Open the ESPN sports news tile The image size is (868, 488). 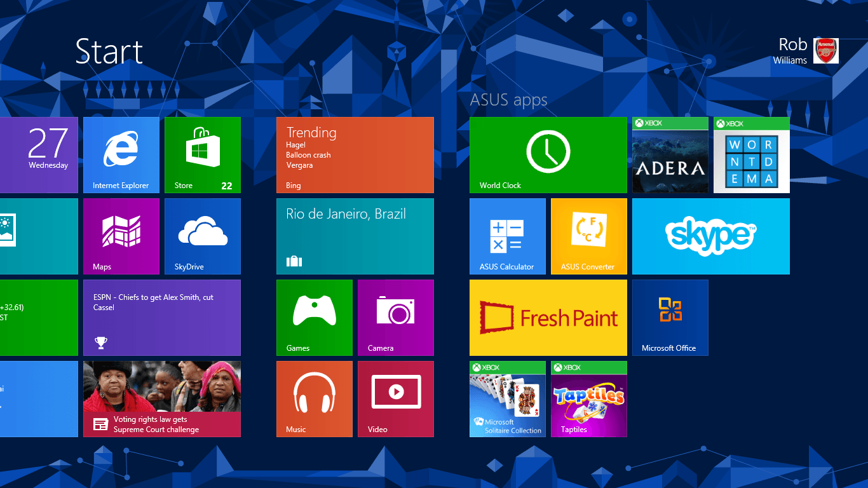coord(162,317)
